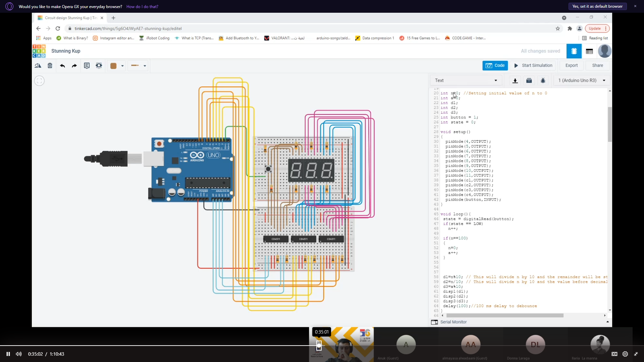Toggle the Code panel
The height and width of the screenshot is (362, 644).
[495, 65]
